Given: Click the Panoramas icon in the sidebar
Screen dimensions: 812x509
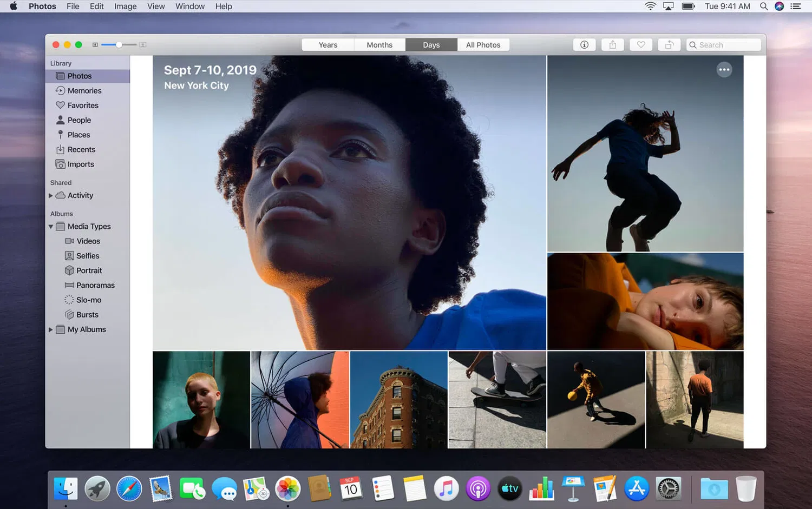Looking at the screenshot, I should click(x=69, y=285).
